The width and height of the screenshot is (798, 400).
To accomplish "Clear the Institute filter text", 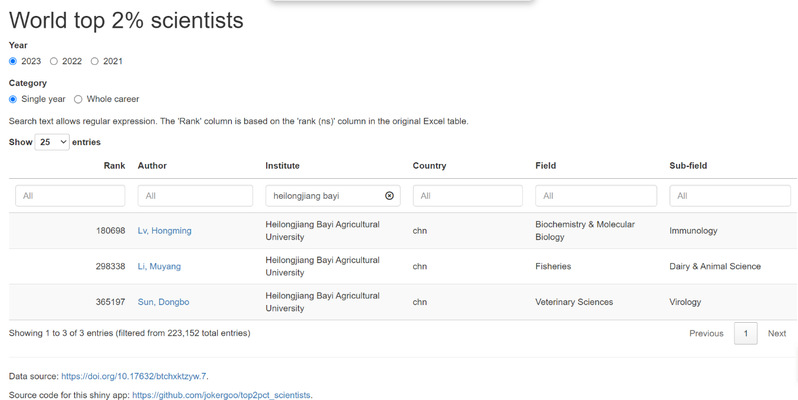I will 389,195.
